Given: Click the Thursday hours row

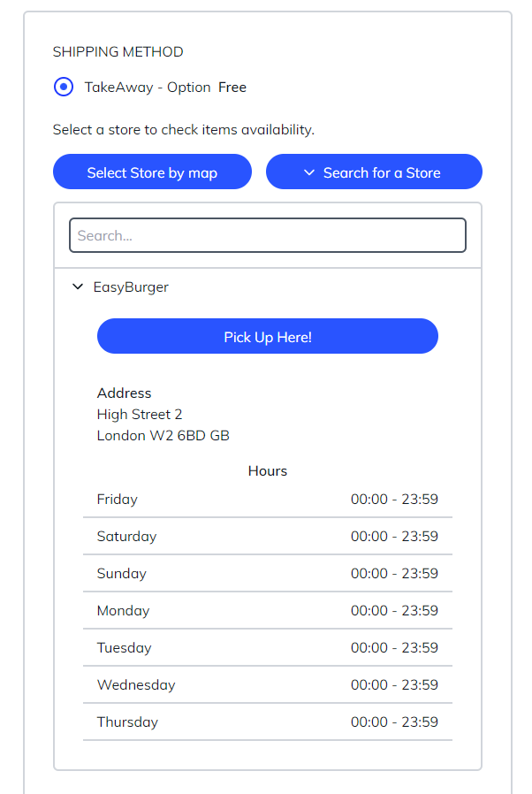Looking at the screenshot, I should coord(267,722).
